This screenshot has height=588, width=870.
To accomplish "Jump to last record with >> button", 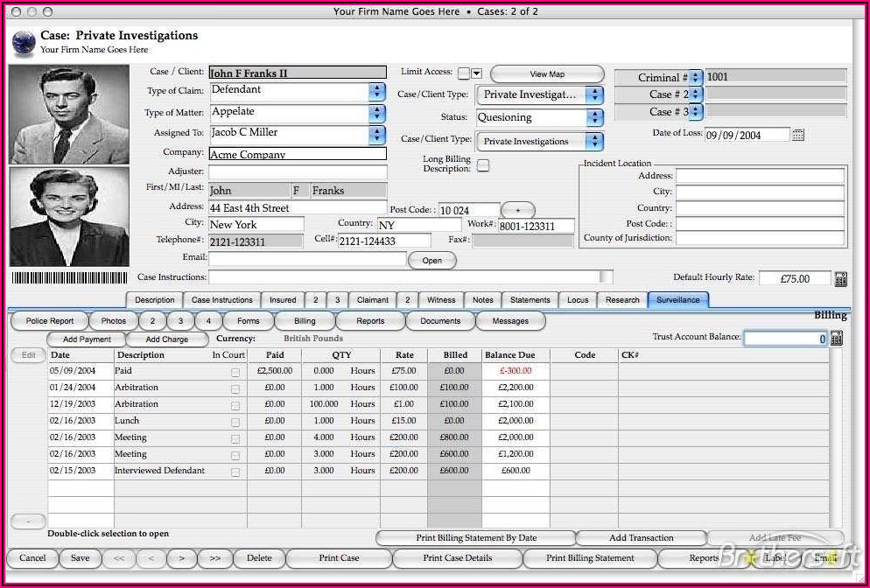I will pyautogui.click(x=214, y=558).
